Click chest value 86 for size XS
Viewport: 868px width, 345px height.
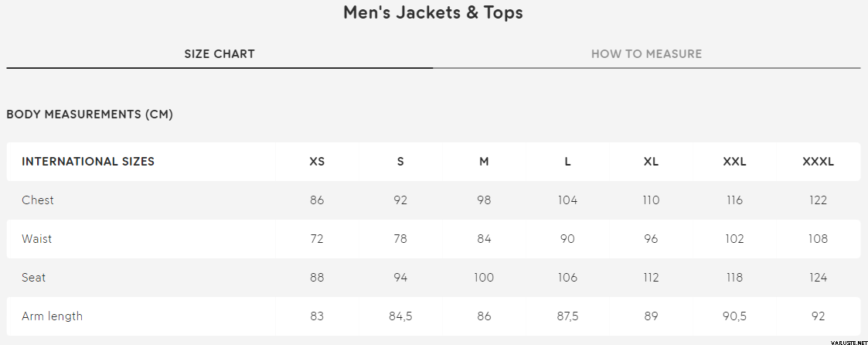[317, 200]
